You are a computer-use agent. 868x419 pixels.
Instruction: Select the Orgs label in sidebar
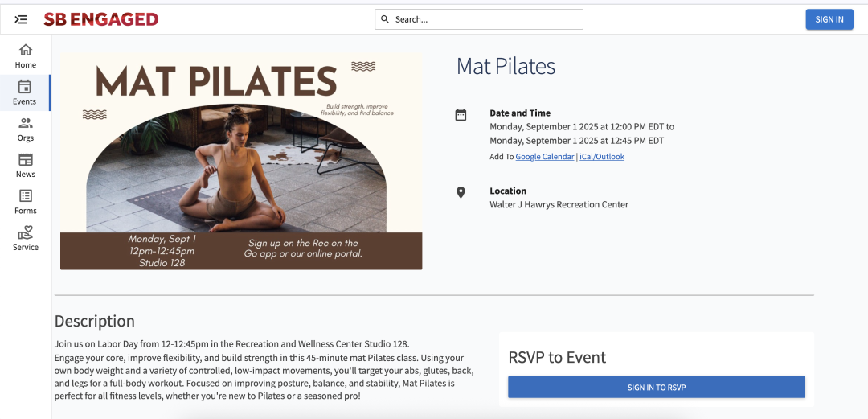click(26, 138)
